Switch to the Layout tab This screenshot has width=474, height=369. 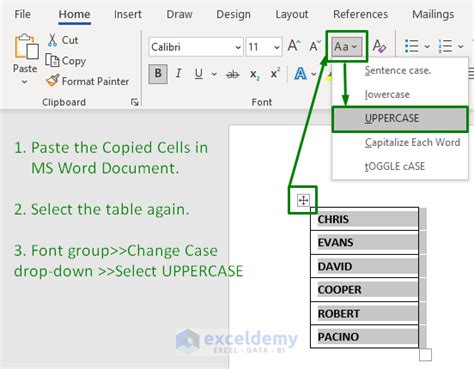coord(292,14)
